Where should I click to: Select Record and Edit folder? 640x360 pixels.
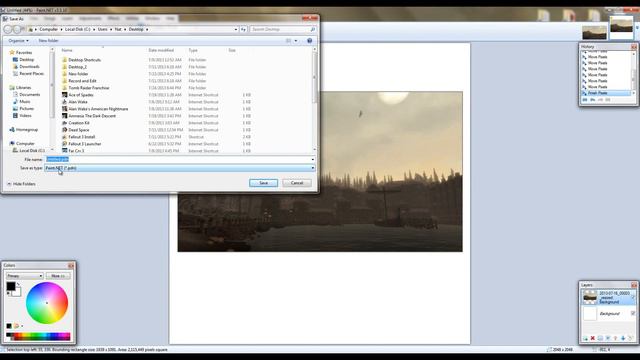coord(82,81)
